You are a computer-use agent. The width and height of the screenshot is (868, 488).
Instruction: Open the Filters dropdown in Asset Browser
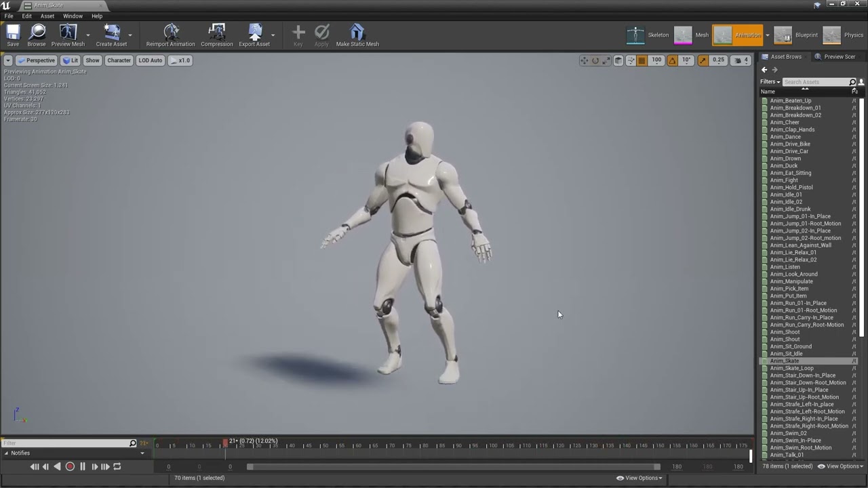769,82
